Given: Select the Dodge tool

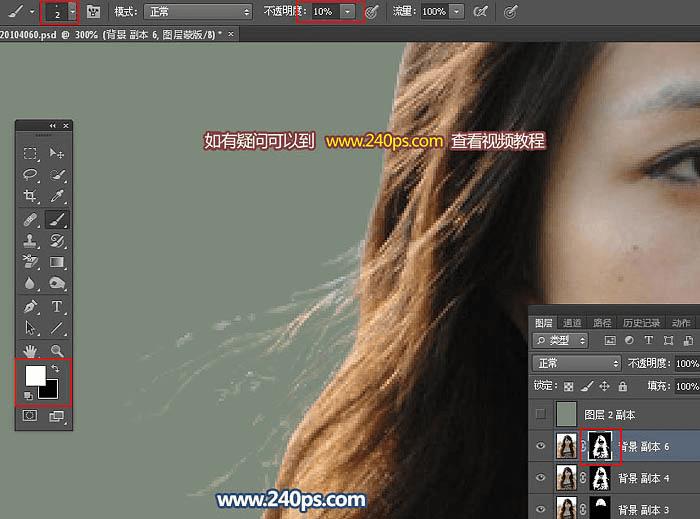Looking at the screenshot, I should point(57,283).
